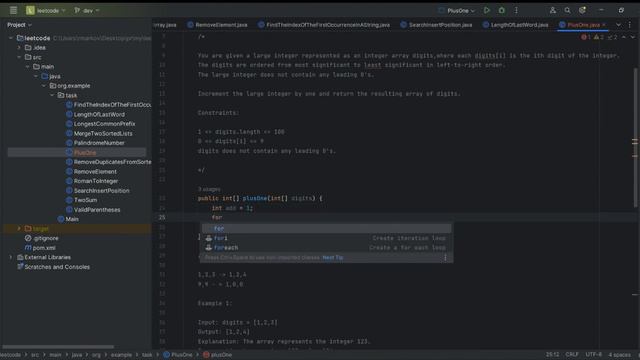The width and height of the screenshot is (640, 360).
Task: Open PlusOne run configuration dropdown
Action: coord(456,11)
